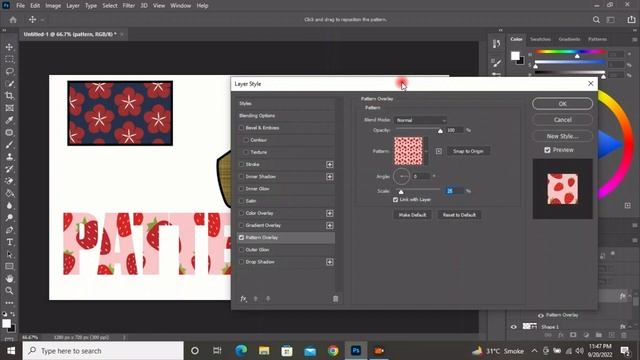Click the trash icon in Layer Style dialog

tap(336, 299)
